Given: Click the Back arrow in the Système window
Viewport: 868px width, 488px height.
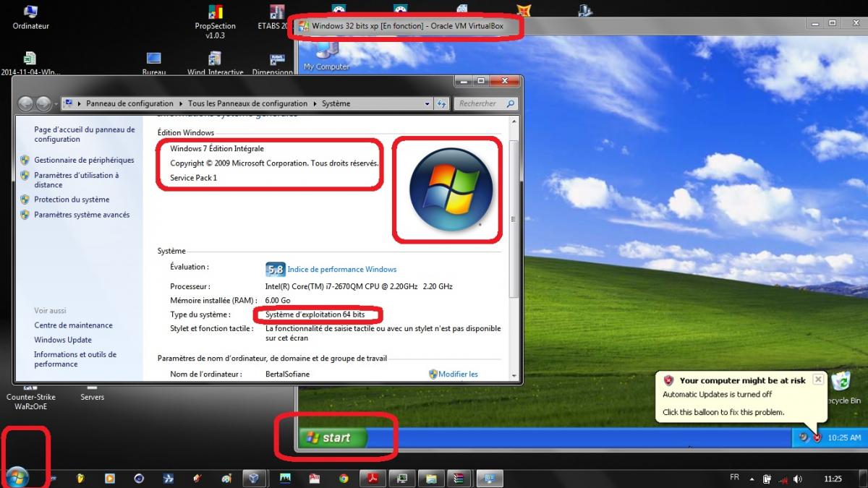Looking at the screenshot, I should click(x=26, y=104).
